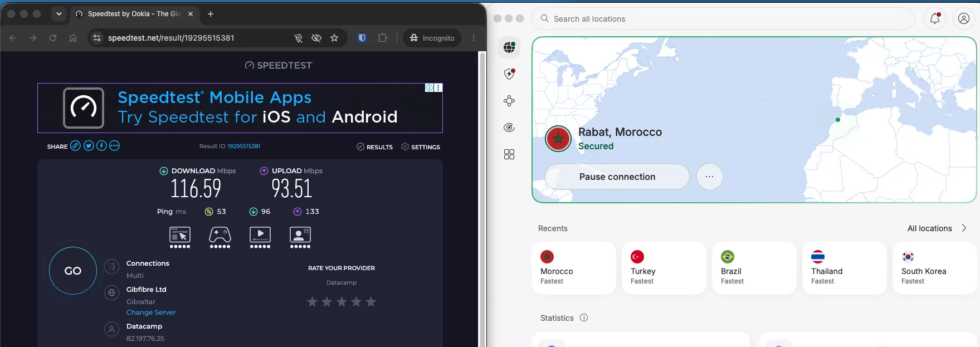Select the Speedtest by Ookla tab

point(134,14)
